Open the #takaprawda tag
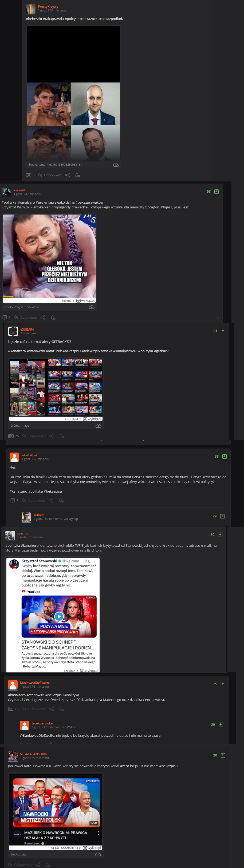 point(53,19)
